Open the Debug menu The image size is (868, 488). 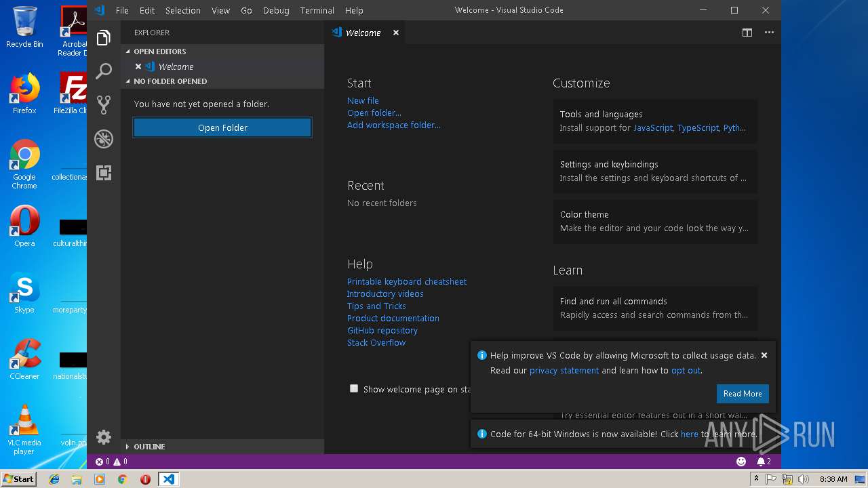pyautogui.click(x=276, y=10)
